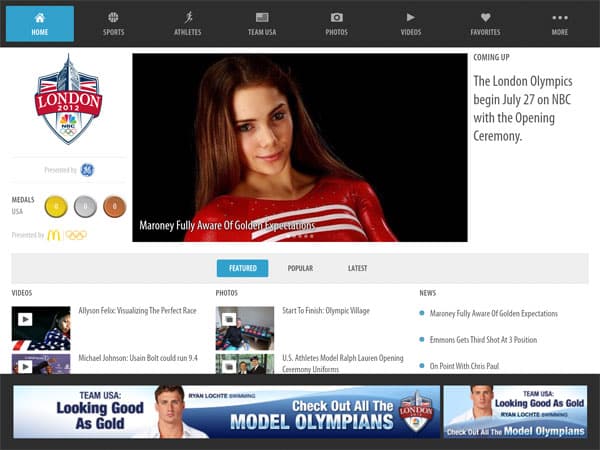Open news item 'On Point With Chris Paul'
The image size is (600, 450).
pyautogui.click(x=465, y=366)
